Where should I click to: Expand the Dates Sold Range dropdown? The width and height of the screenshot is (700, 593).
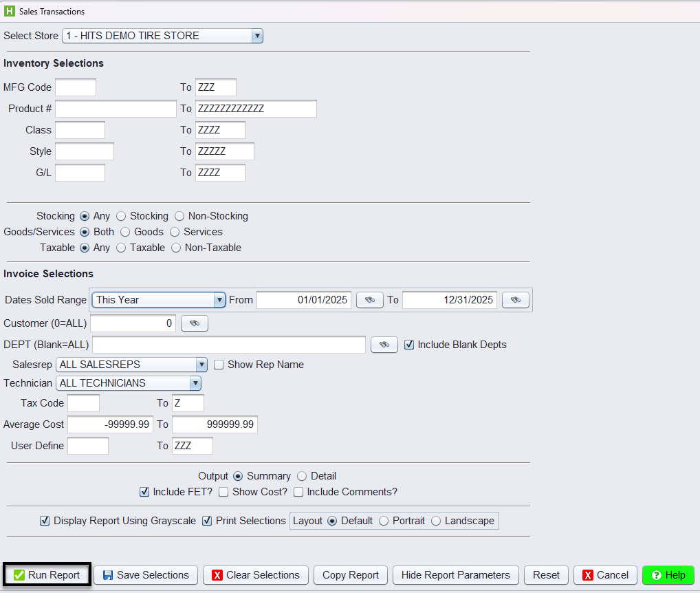pyautogui.click(x=219, y=300)
